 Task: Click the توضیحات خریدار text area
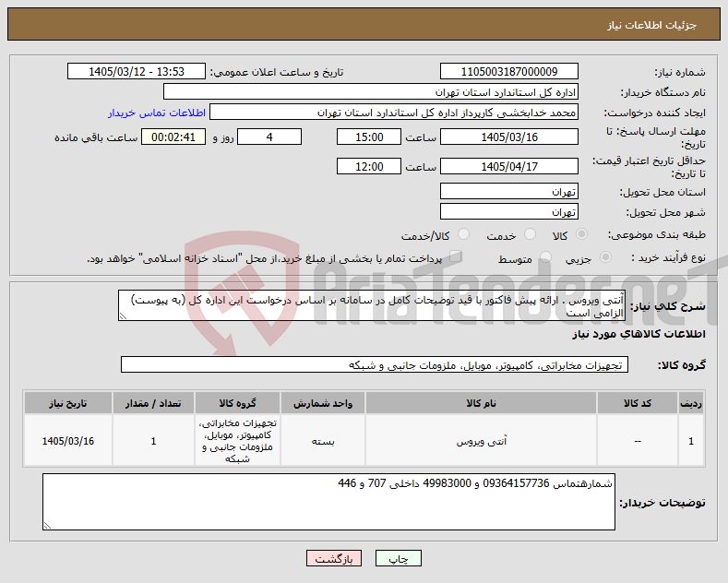(x=328, y=502)
